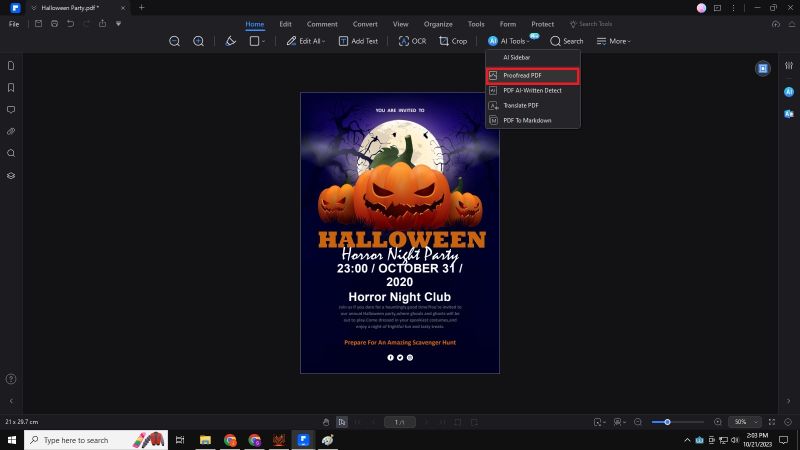Click the Search Tools field
Image resolution: width=800 pixels, height=450 pixels.
click(591, 24)
